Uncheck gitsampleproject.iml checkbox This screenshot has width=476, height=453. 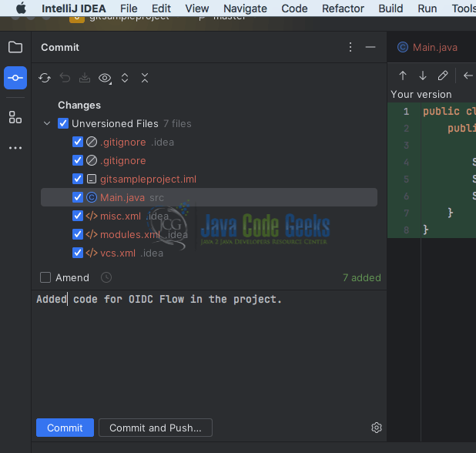[x=78, y=179]
